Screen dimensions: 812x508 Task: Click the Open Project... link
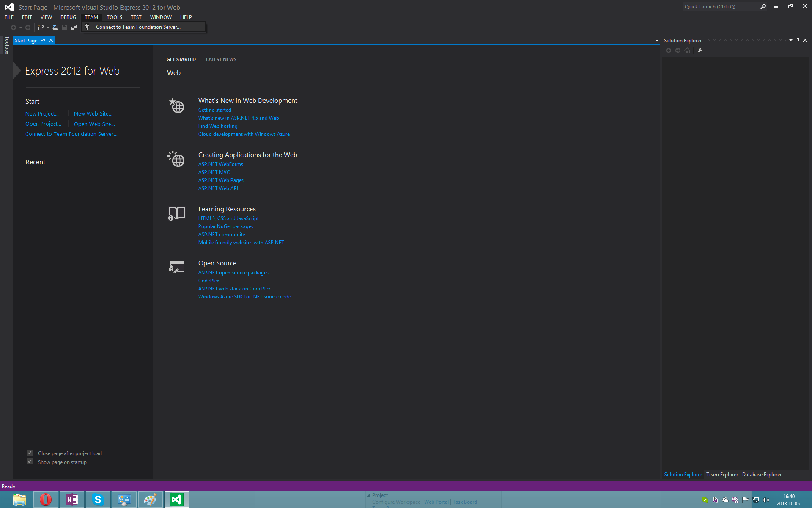pyautogui.click(x=43, y=124)
